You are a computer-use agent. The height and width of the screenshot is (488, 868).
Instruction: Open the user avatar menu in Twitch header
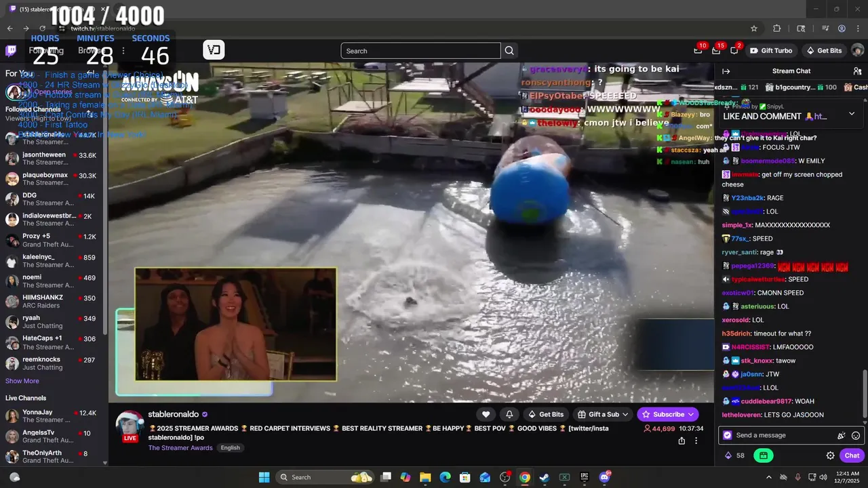[x=857, y=50]
